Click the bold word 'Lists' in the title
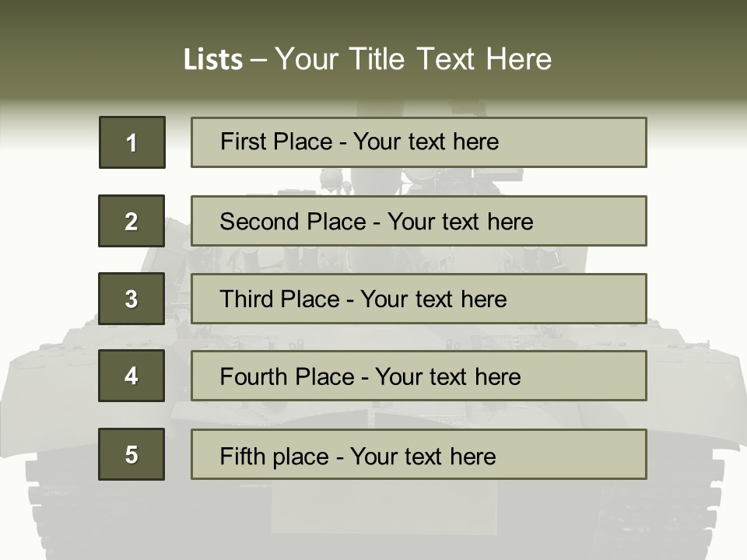The height and width of the screenshot is (560, 747). click(x=213, y=60)
